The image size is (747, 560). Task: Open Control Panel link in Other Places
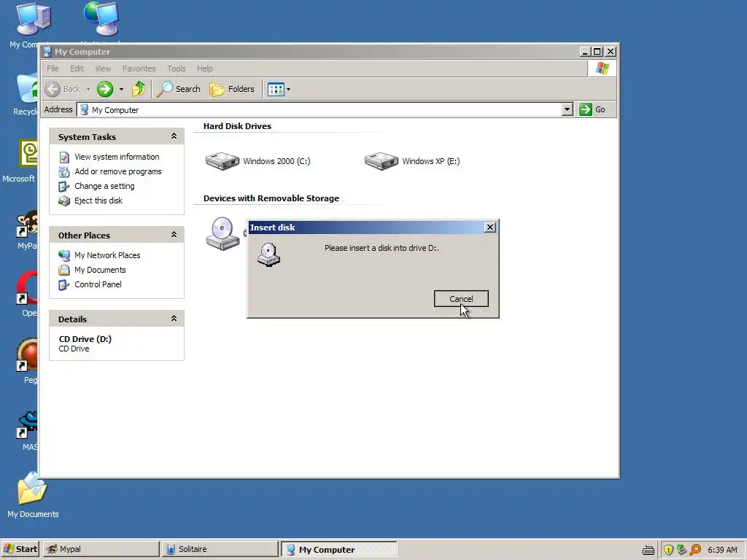[x=98, y=284]
